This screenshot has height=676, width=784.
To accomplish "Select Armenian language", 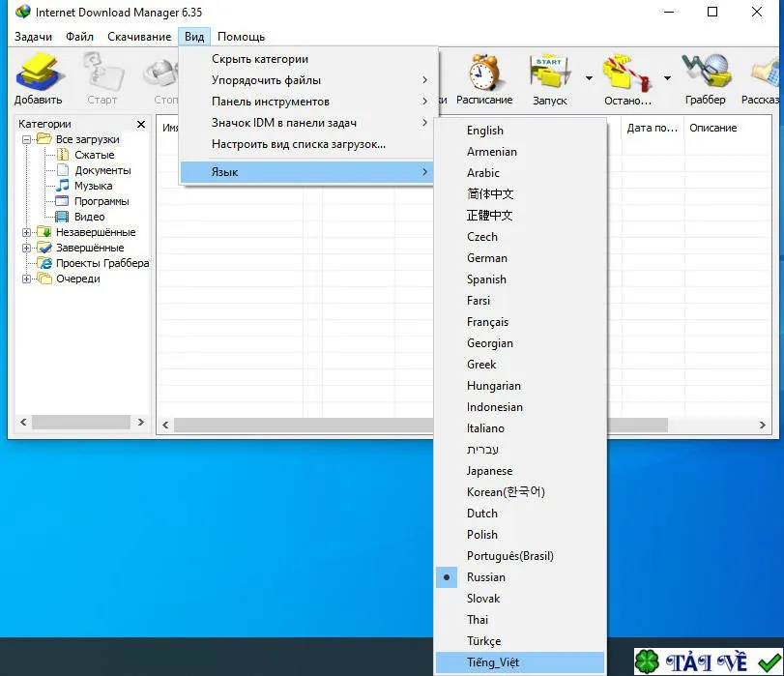I will point(520,152).
